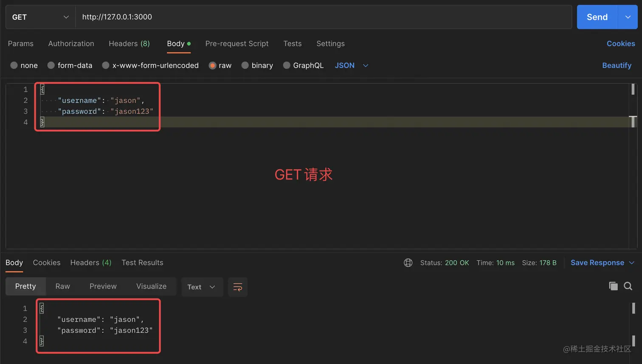The image size is (642, 364).
Task: Switch to the Raw response view
Action: (62, 286)
